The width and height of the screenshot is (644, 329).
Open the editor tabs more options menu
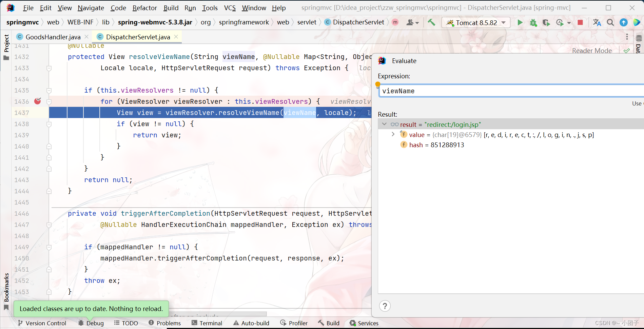coord(627,37)
